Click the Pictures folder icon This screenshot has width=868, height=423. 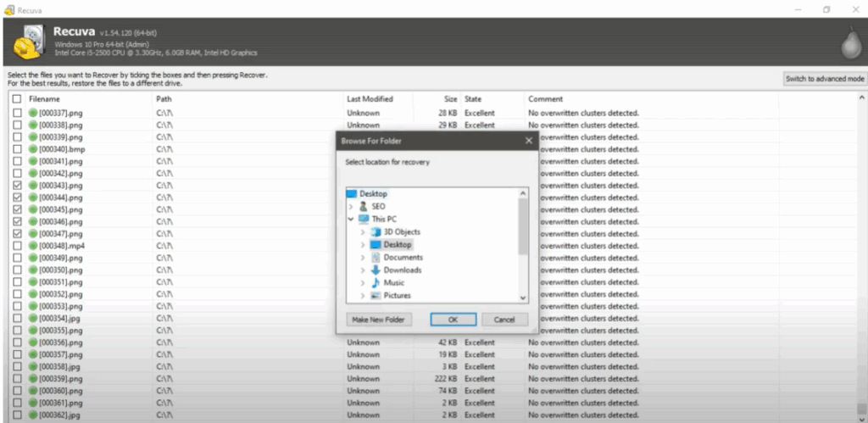tap(376, 296)
